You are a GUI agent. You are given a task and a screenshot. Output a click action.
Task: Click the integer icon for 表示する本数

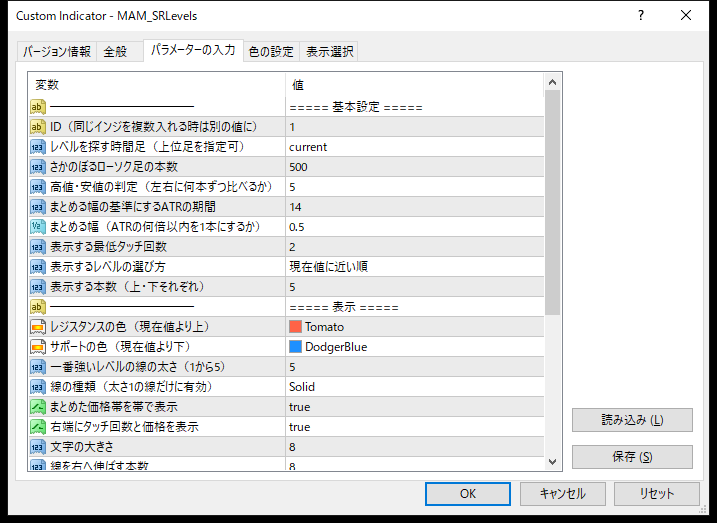(x=38, y=287)
